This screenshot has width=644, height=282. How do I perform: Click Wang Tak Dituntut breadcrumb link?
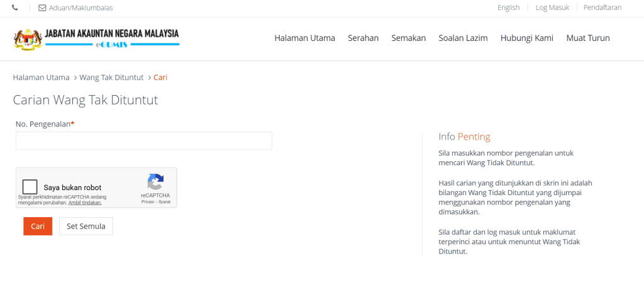(111, 77)
